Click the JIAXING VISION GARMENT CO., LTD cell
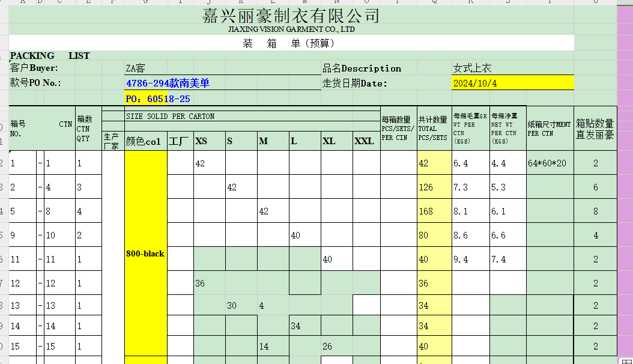 [291, 29]
